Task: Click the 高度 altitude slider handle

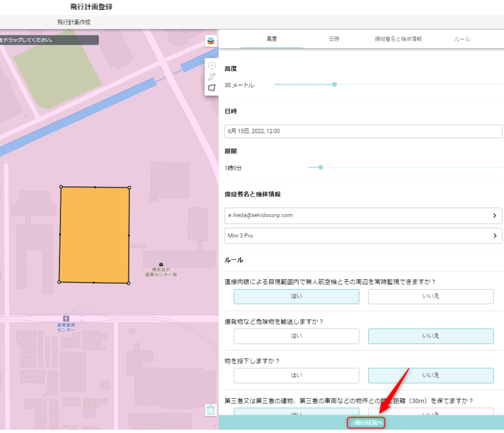Action: pos(335,84)
